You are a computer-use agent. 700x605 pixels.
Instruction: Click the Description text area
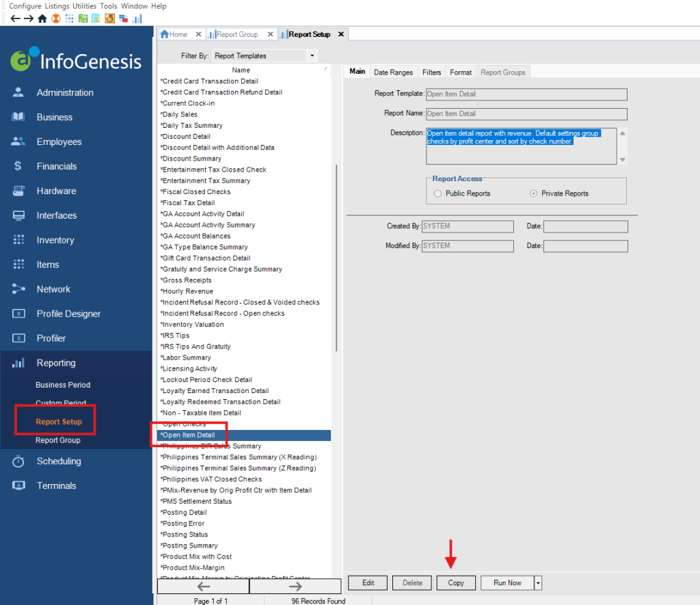coord(522,146)
